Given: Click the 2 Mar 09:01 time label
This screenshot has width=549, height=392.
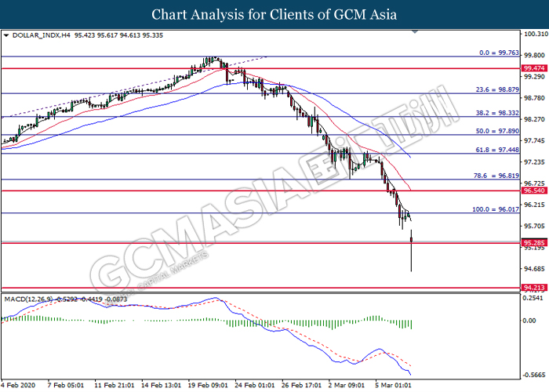Looking at the screenshot, I should click(x=347, y=385).
